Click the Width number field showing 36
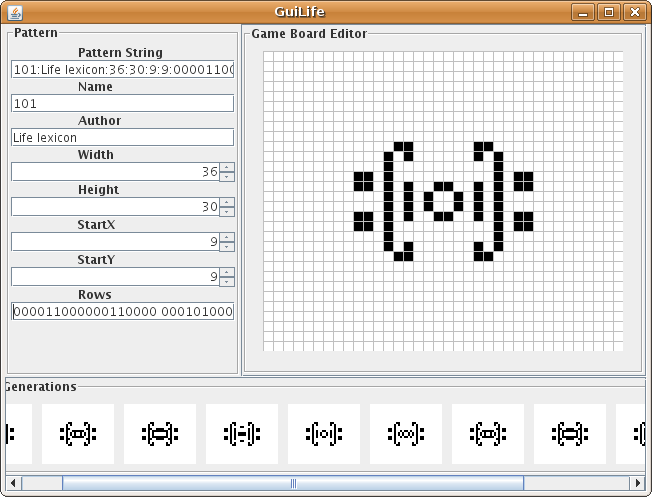The width and height of the screenshot is (652, 497). pos(114,172)
